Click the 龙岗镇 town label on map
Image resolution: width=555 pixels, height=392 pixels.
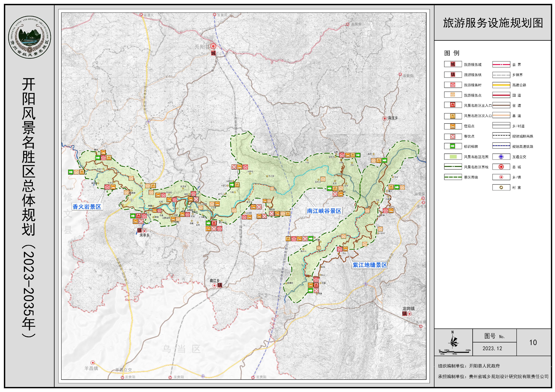[x=408, y=308]
